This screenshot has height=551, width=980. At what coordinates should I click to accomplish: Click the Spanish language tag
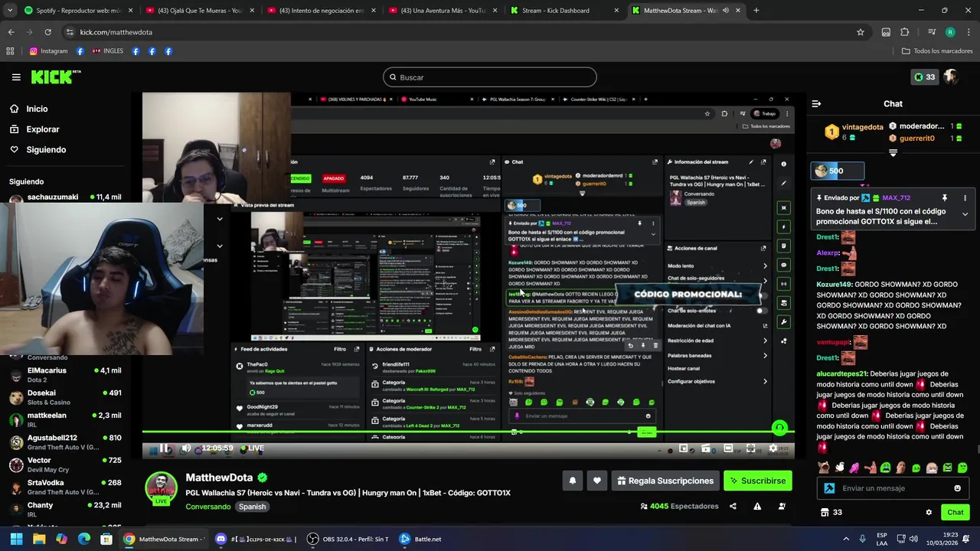tap(252, 507)
